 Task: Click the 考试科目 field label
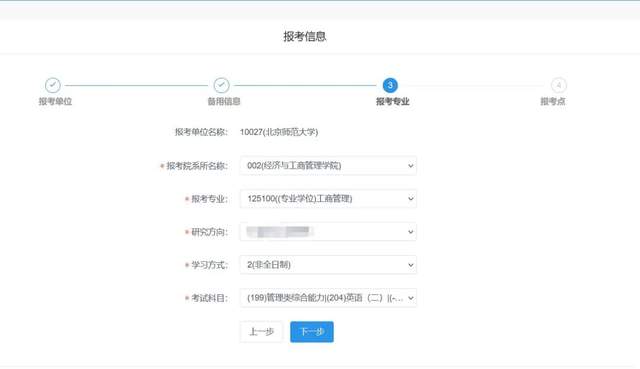[x=209, y=298]
